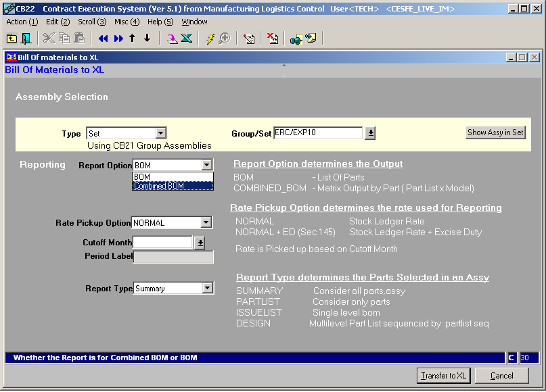Click the black down arrow toolbar icon
Image resolution: width=546 pixels, height=392 pixels.
(x=147, y=39)
